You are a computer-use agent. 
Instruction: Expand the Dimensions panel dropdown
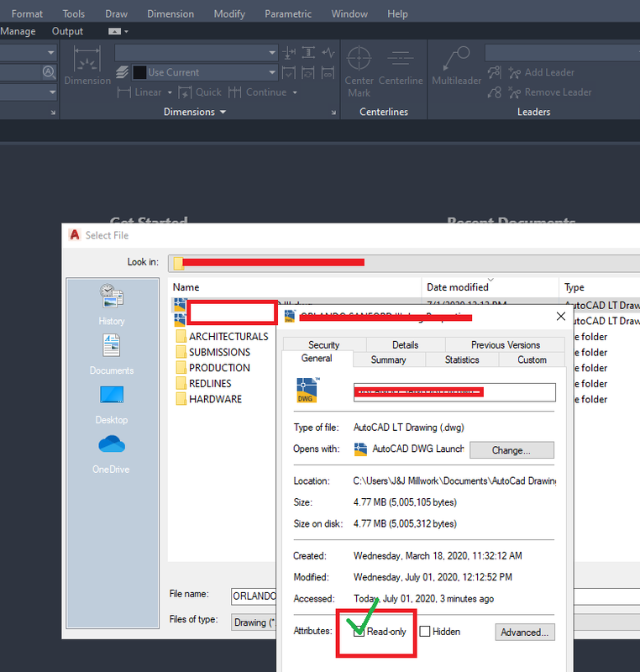pyautogui.click(x=222, y=112)
